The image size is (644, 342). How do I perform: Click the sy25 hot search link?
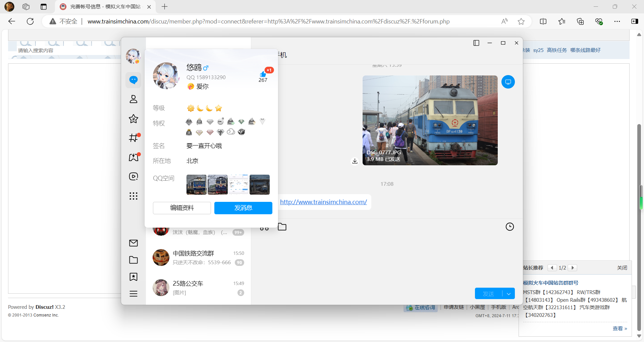538,50
